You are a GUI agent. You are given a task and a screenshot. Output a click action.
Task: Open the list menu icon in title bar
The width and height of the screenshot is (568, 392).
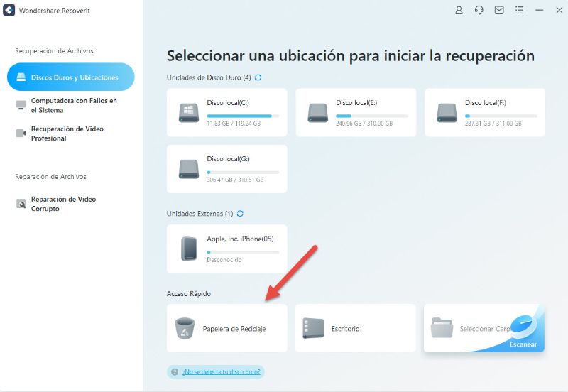point(519,10)
